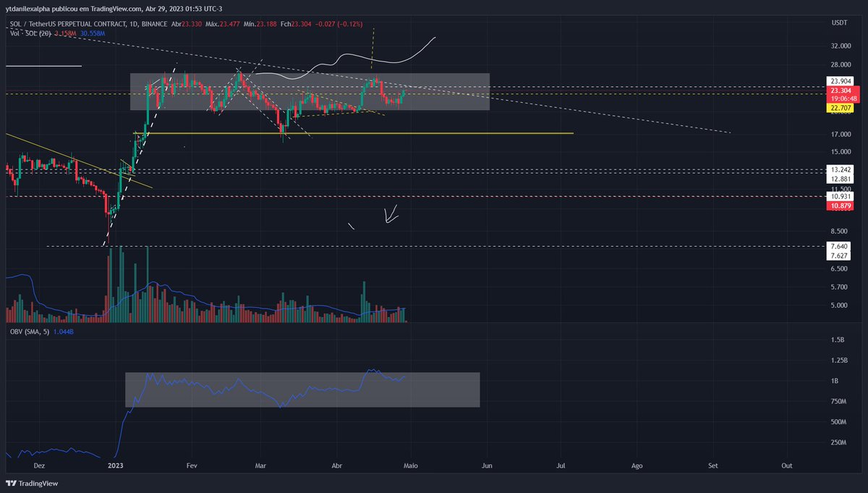Click the Set label on the time axis

pos(713,467)
